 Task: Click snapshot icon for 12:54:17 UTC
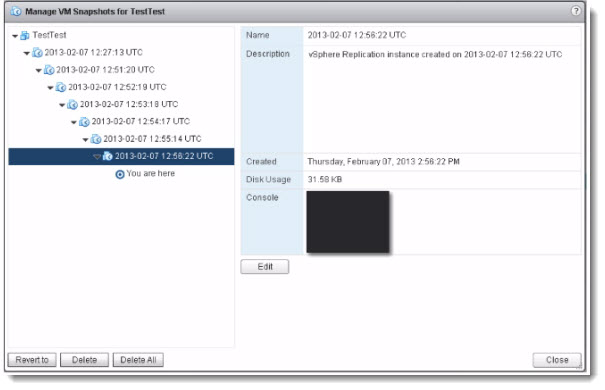(84, 122)
